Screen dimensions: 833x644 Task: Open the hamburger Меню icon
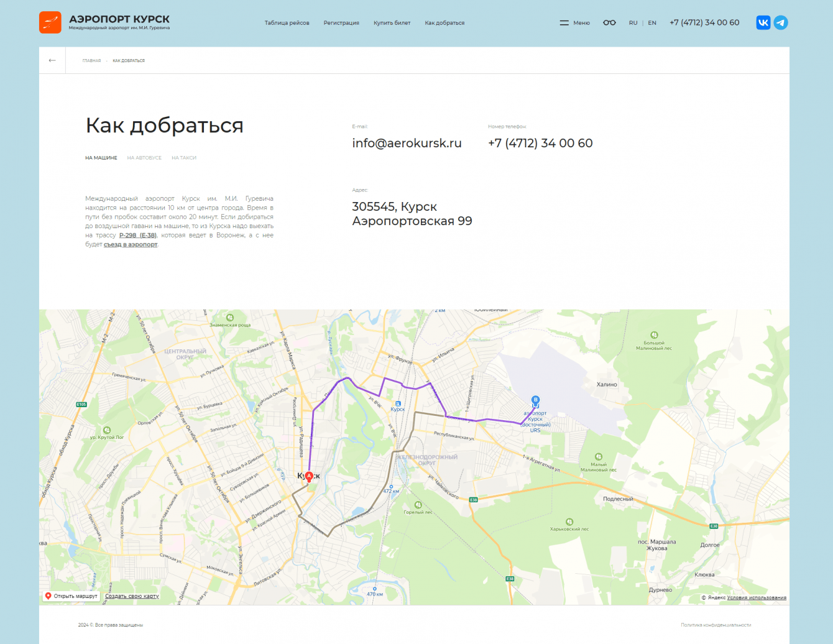pos(564,23)
